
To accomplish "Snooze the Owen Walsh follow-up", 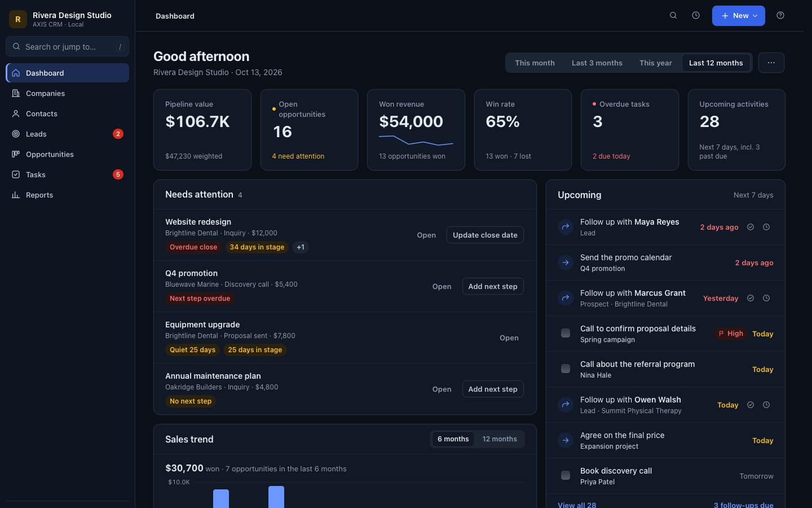I will tap(766, 405).
